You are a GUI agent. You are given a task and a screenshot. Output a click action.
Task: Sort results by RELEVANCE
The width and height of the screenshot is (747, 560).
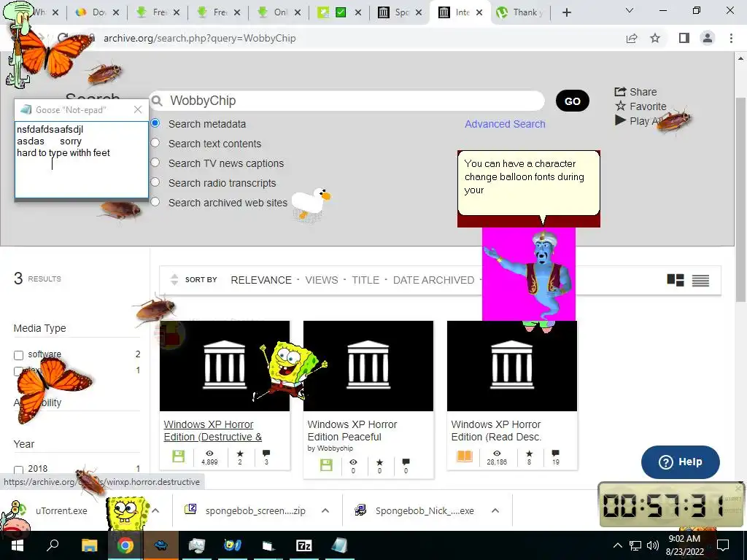coord(261,280)
